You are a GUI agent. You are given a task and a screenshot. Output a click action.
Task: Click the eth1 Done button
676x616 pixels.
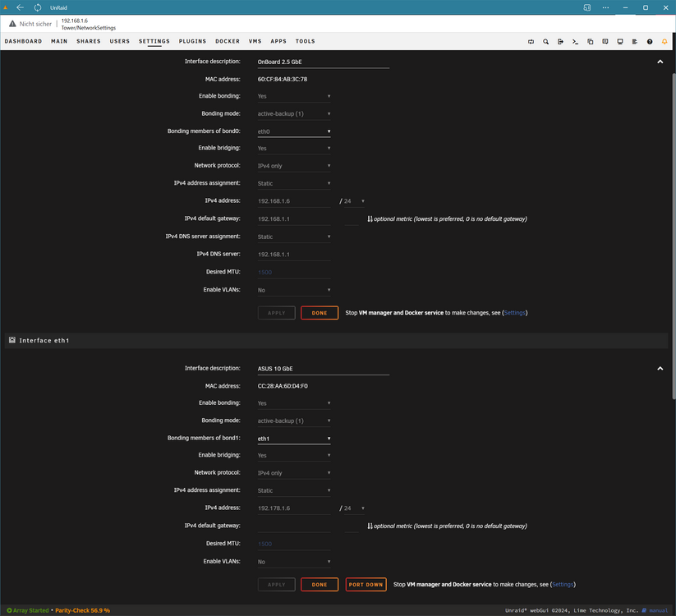[320, 585]
